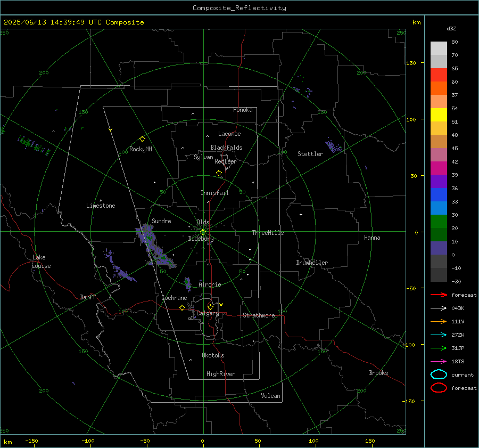
Task: Click the white 04DK arrow icon
Action: (x=439, y=308)
